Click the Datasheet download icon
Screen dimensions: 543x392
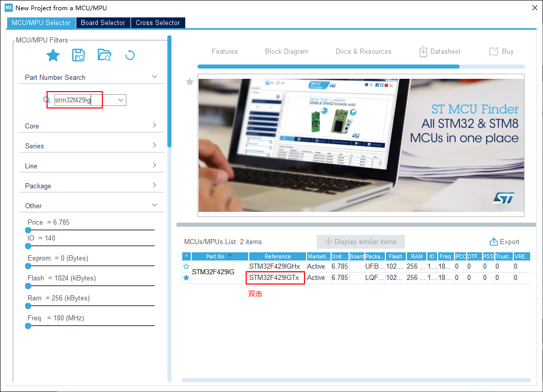[x=423, y=52]
